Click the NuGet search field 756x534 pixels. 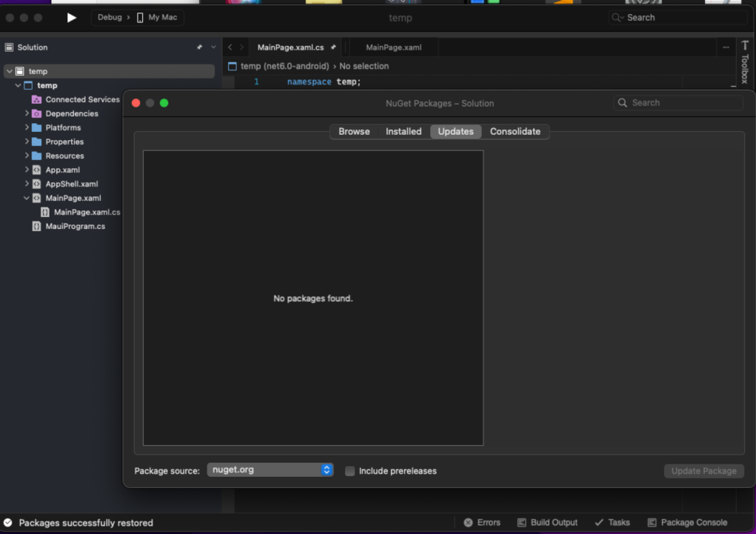point(678,103)
